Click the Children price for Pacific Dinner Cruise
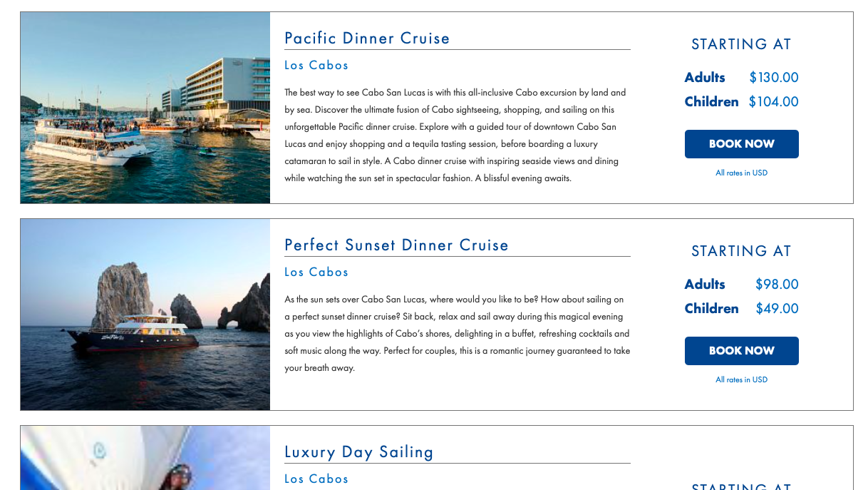The height and width of the screenshot is (490, 868). click(x=773, y=101)
